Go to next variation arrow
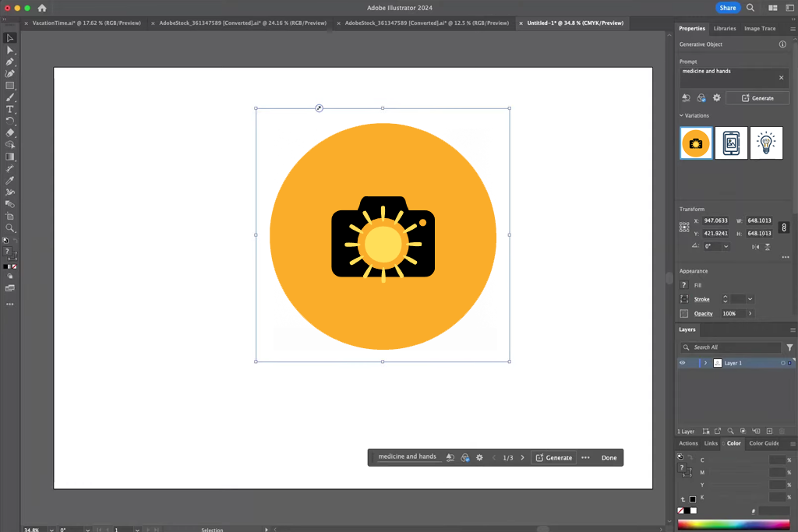Viewport: 798px width, 532px height. pyautogui.click(x=522, y=458)
